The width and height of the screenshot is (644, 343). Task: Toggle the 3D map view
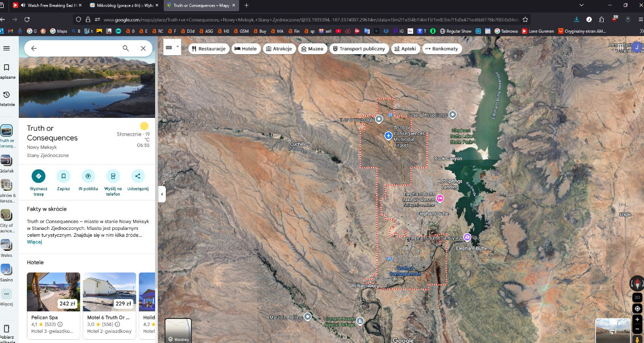pyautogui.click(x=637, y=297)
